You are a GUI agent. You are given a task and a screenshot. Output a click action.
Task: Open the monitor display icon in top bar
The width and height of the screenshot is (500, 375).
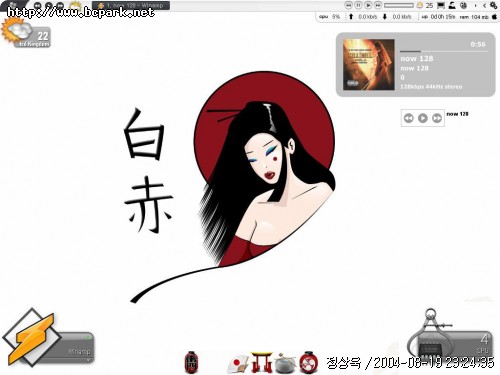coord(441,5)
